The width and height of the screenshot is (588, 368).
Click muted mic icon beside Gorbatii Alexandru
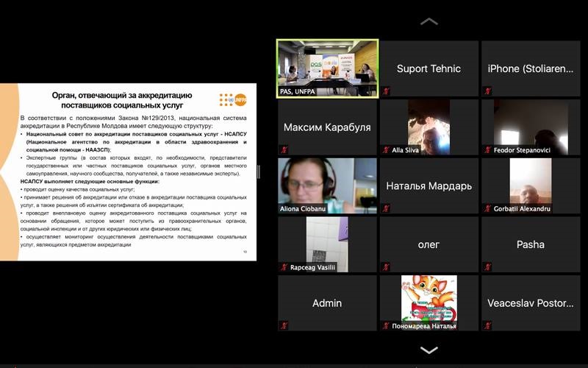pos(487,208)
